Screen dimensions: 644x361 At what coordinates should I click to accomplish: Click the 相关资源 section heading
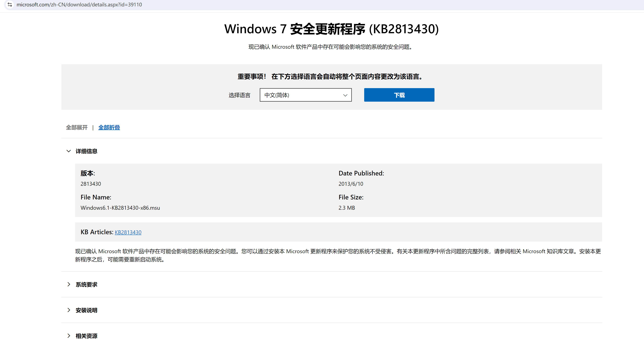point(86,336)
